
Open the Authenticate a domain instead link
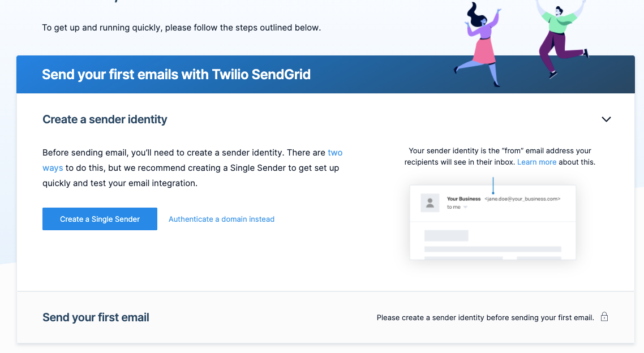(x=221, y=219)
